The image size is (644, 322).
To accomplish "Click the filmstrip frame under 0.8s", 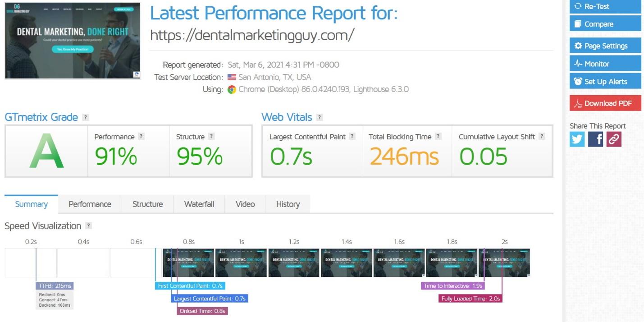I will coord(188,262).
